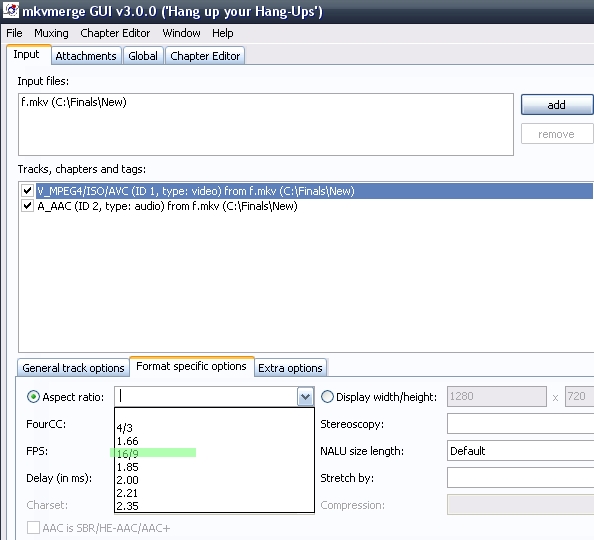This screenshot has width=594, height=540.
Task: Click the display height field showing 720
Action: tap(579, 396)
